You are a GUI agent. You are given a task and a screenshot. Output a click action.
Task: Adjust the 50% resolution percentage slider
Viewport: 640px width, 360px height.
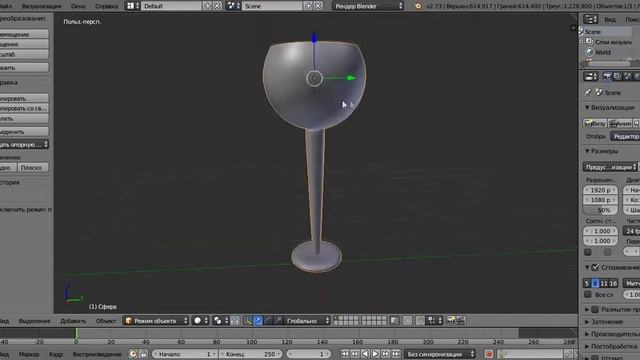coord(600,210)
